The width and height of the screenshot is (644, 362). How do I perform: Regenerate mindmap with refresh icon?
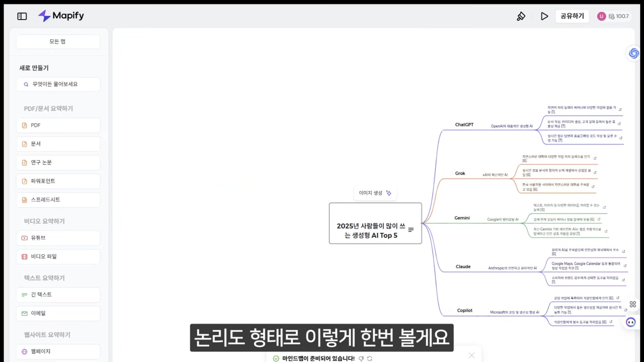pyautogui.click(x=370, y=358)
